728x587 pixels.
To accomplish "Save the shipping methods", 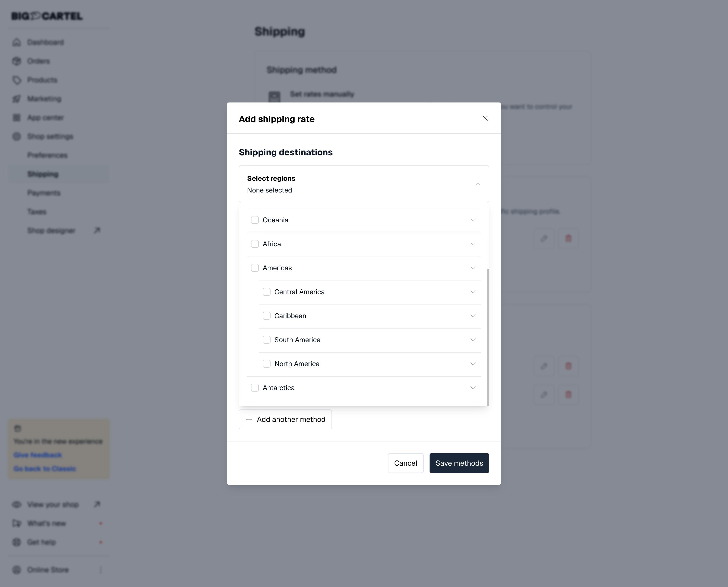I will tap(459, 463).
